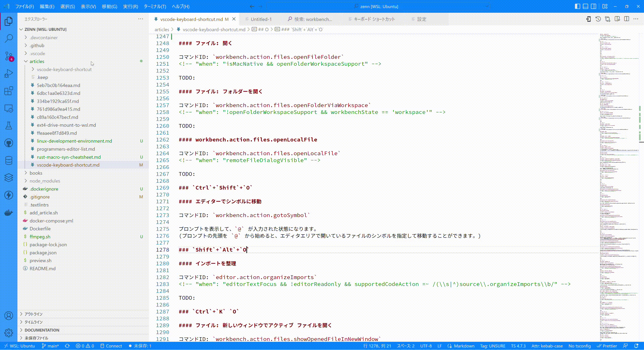Open the Docker whale view
Screen dimensions: 644x350
9,213
